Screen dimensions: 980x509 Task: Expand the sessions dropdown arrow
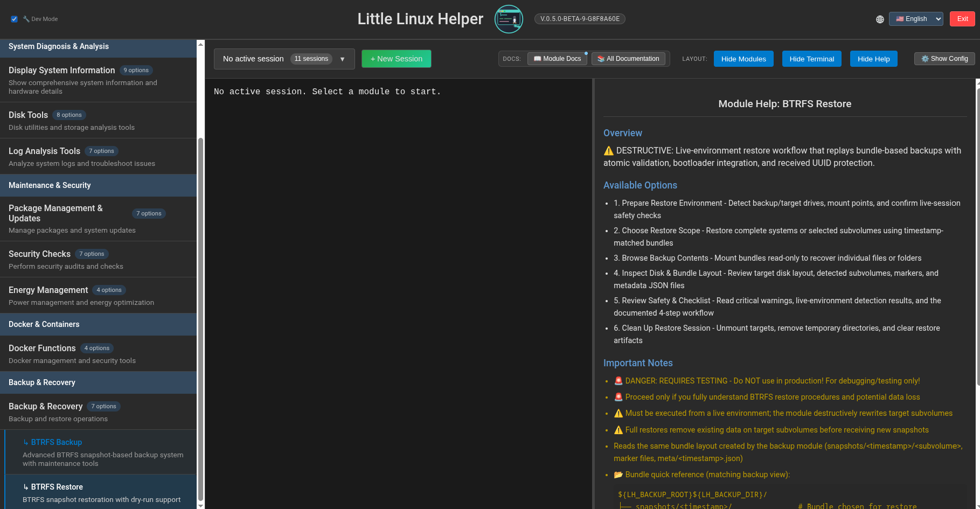tap(342, 59)
